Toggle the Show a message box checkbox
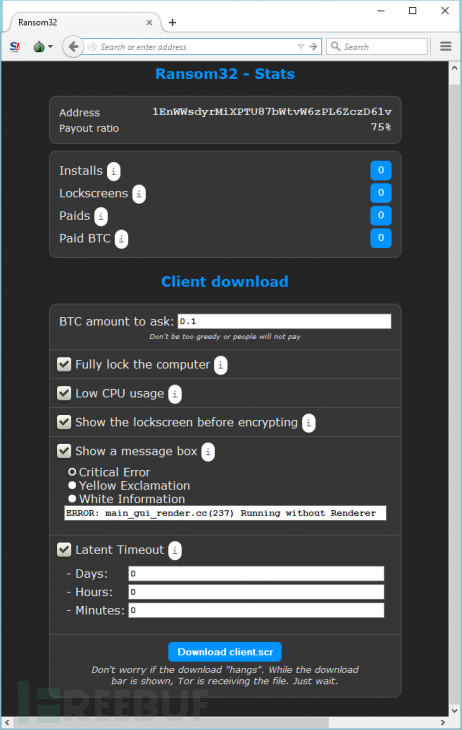 click(x=64, y=451)
